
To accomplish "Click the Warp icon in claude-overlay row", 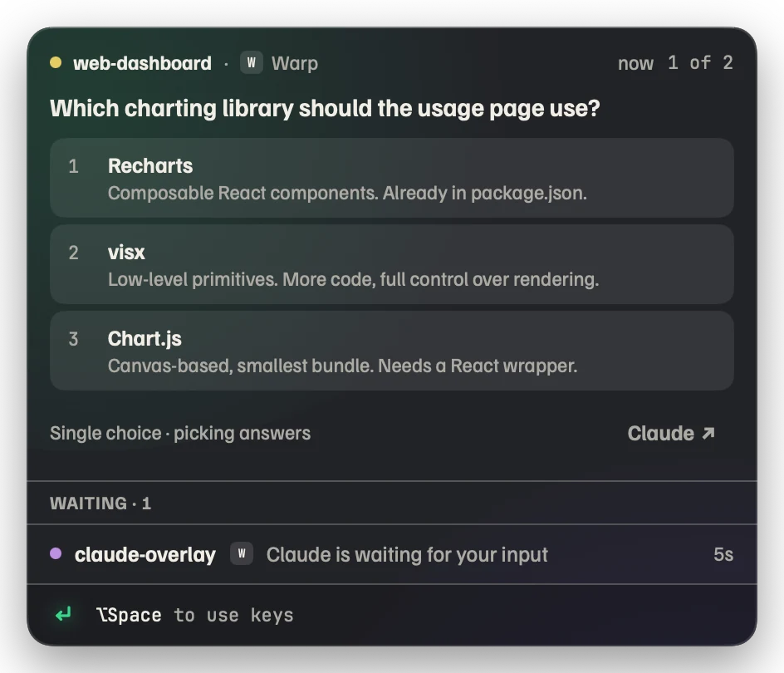I will [x=242, y=554].
